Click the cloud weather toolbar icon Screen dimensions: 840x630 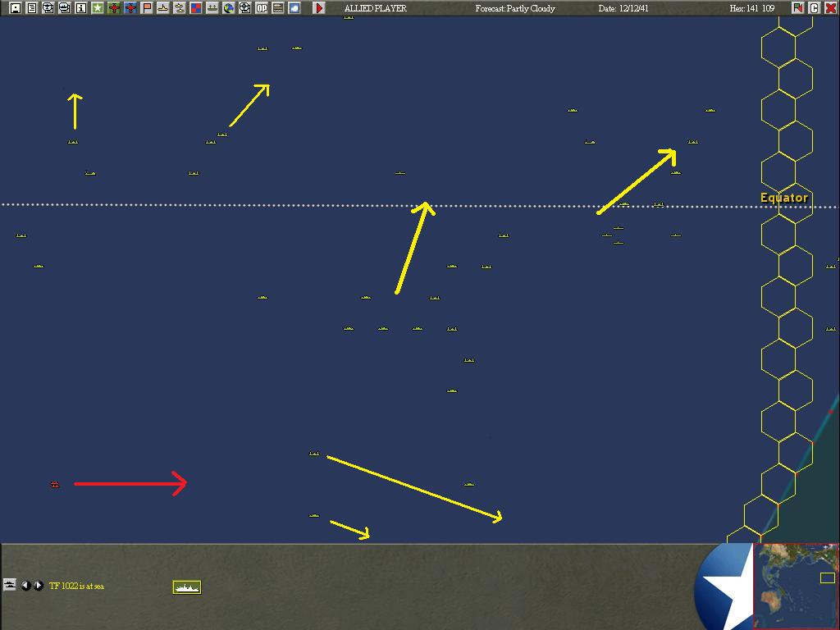pos(294,8)
